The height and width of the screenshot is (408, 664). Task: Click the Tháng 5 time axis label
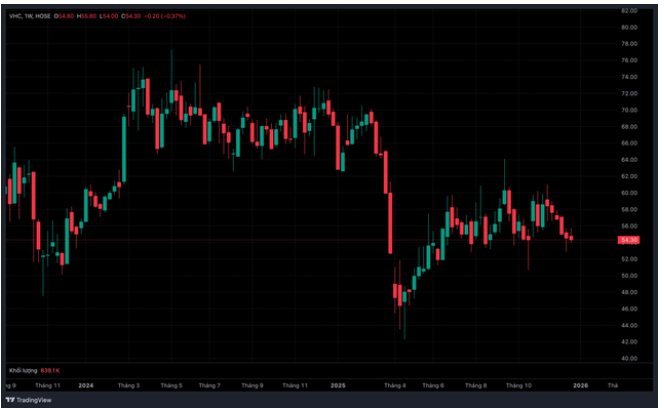172,386
